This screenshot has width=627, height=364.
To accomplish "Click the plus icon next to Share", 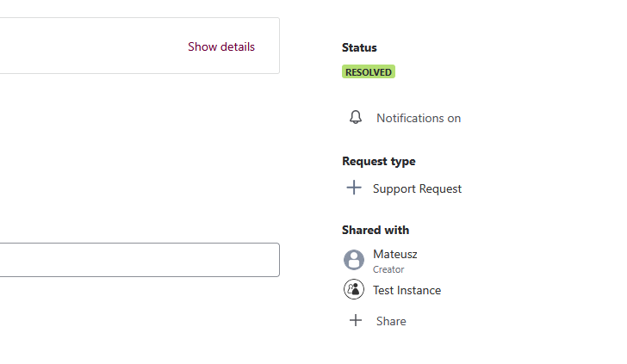I will click(356, 321).
